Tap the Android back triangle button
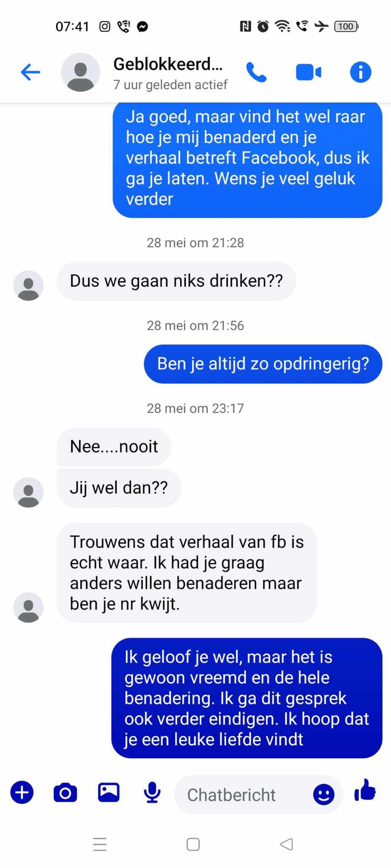The width and height of the screenshot is (391, 868). [x=286, y=844]
